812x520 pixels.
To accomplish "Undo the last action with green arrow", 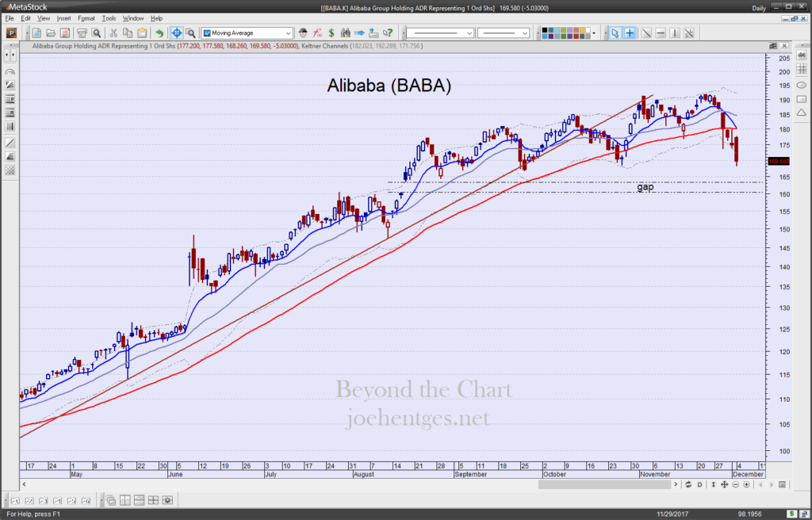I will tap(159, 33).
